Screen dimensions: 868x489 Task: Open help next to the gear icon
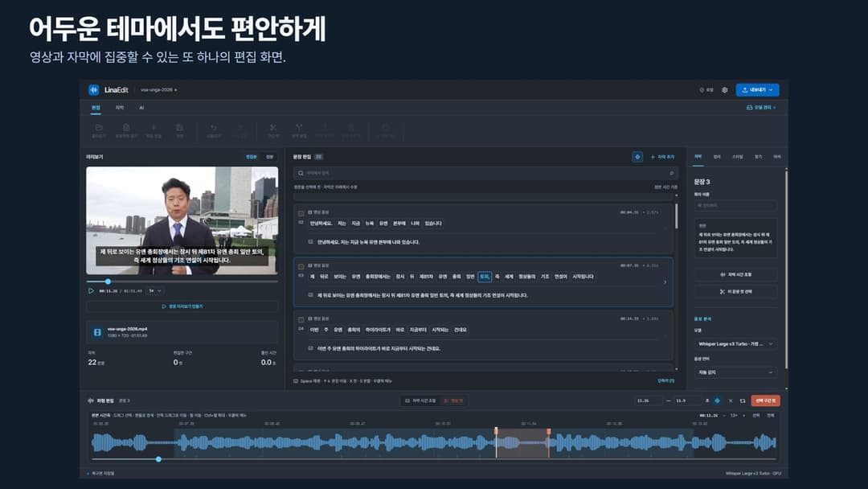pyautogui.click(x=706, y=90)
